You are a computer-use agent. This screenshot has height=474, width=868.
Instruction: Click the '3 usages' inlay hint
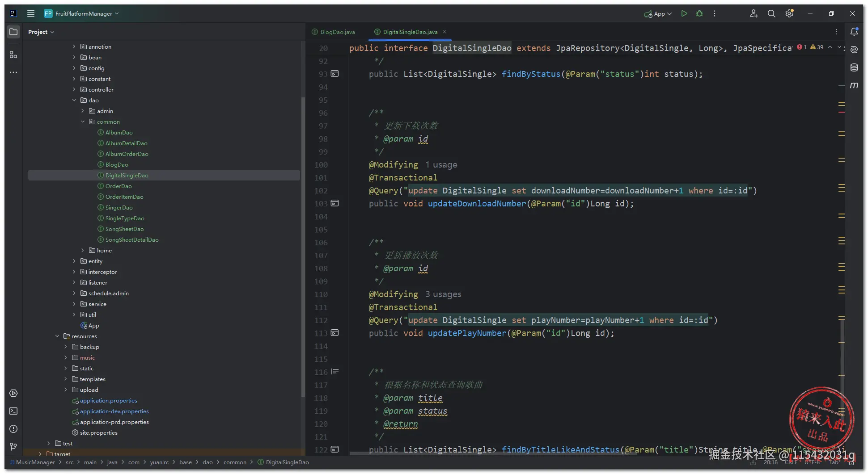pyautogui.click(x=443, y=294)
